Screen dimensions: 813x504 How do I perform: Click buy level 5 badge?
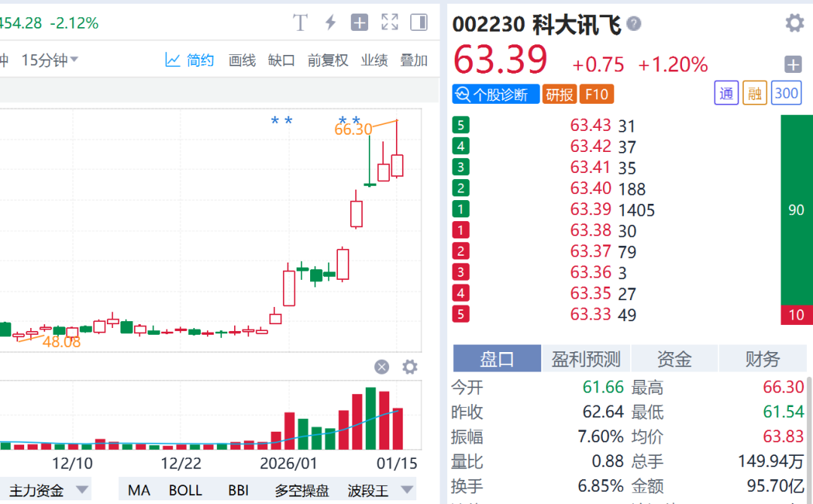(461, 314)
